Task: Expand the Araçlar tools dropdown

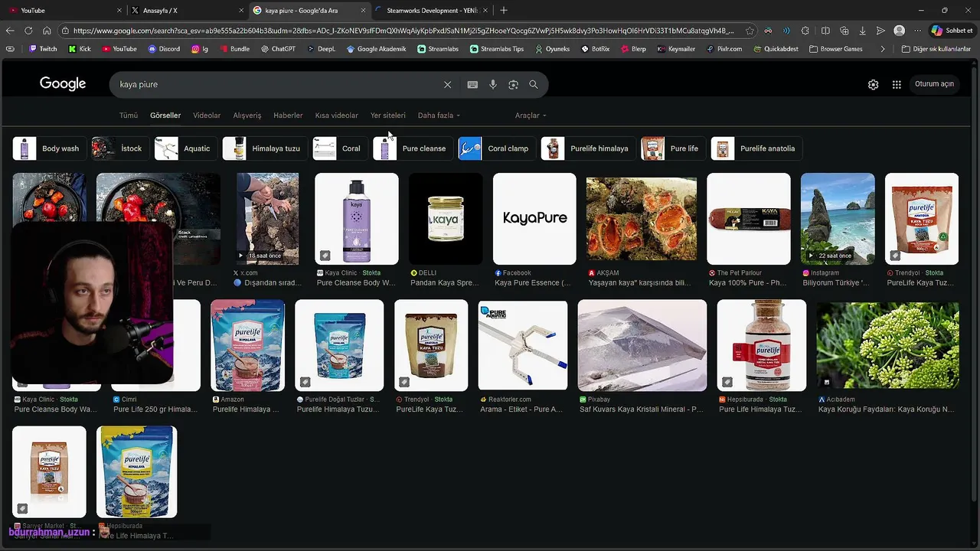Action: point(531,116)
